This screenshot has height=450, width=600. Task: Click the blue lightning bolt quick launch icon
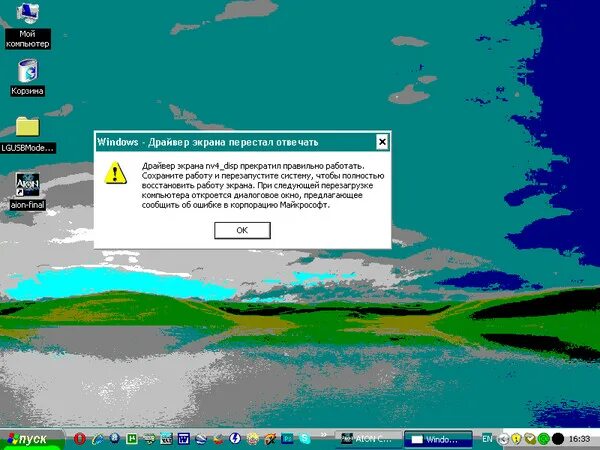coord(235,438)
